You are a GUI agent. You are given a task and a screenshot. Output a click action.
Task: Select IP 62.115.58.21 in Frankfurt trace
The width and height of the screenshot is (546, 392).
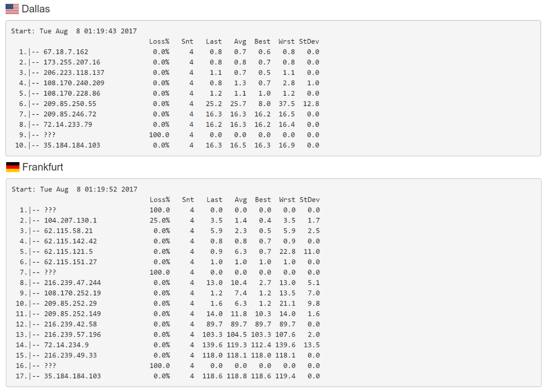(x=69, y=231)
